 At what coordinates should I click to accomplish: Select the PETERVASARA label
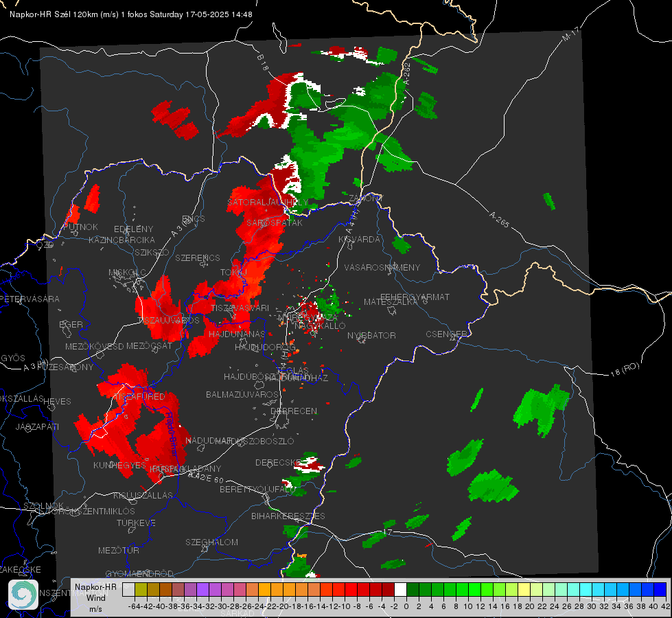pos(30,299)
